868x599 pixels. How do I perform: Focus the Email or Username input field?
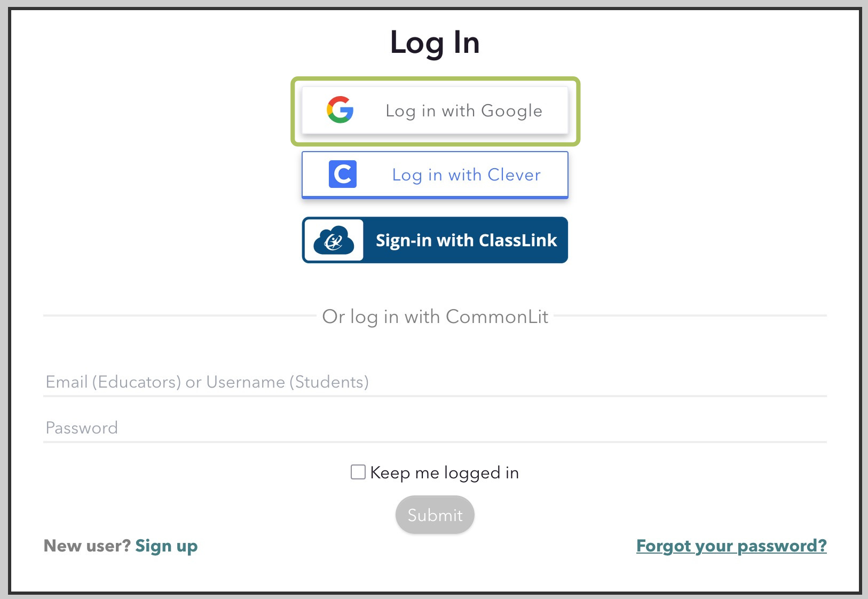pyautogui.click(x=435, y=382)
